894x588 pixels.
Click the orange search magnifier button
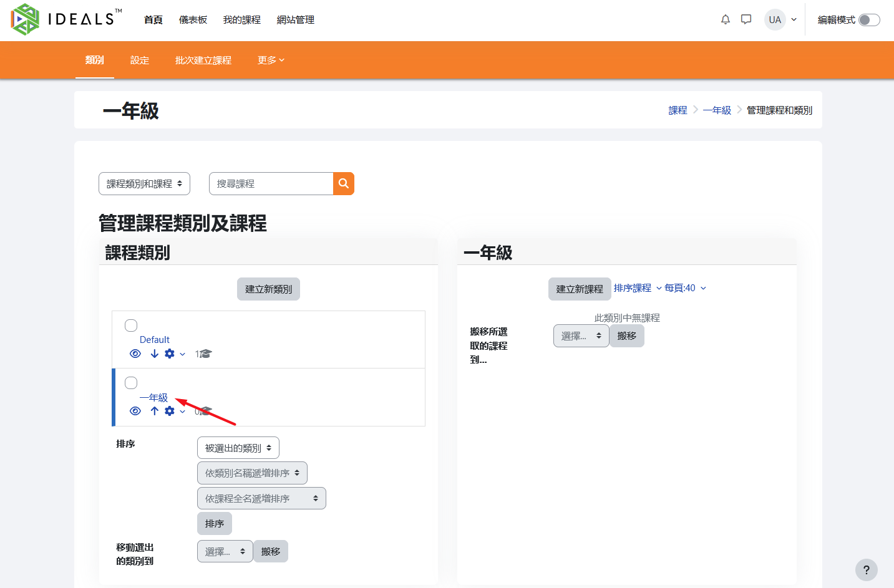tap(343, 184)
